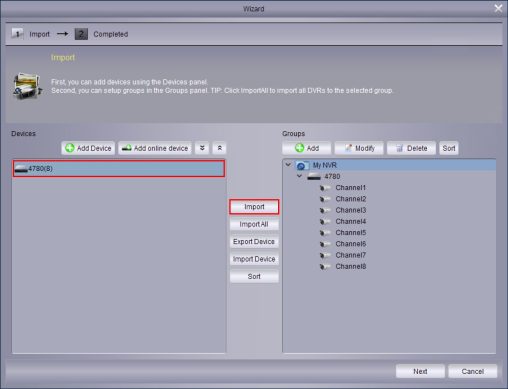The height and width of the screenshot is (389, 508).
Task: Select Channel4 in the tree
Action: pyautogui.click(x=351, y=222)
